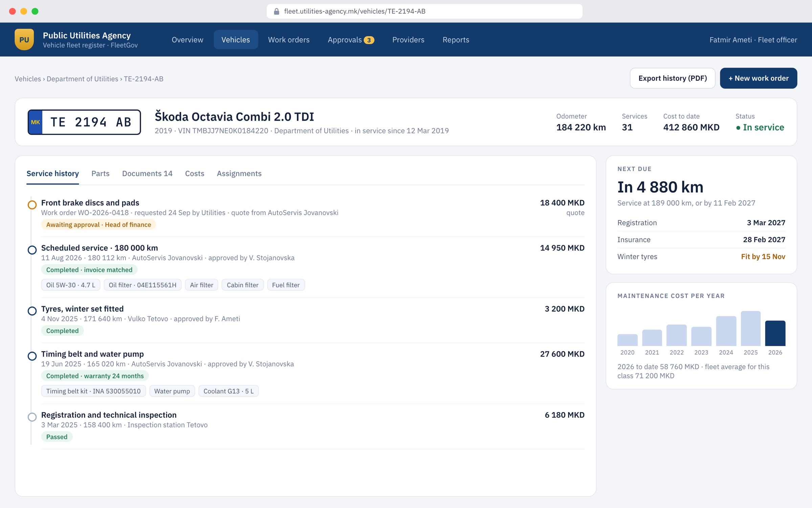812x508 pixels.
Task: Click the timeline marker for Registration and technical inspection
Action: click(x=32, y=417)
